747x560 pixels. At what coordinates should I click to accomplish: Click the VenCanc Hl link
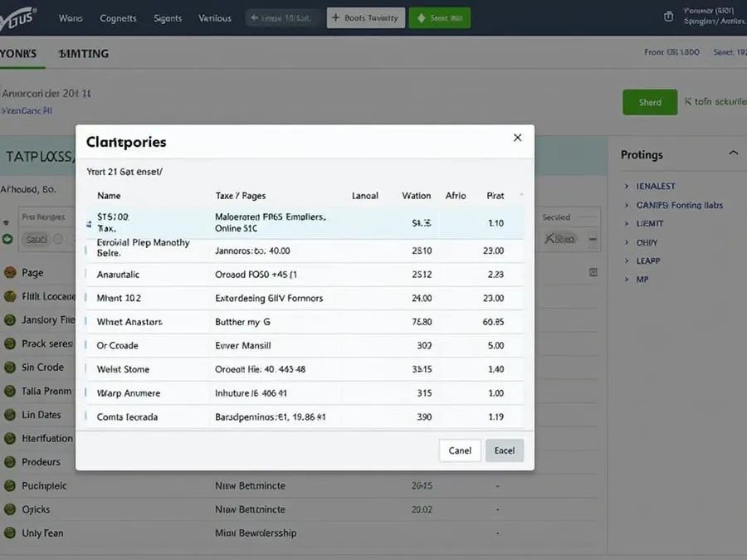27,110
